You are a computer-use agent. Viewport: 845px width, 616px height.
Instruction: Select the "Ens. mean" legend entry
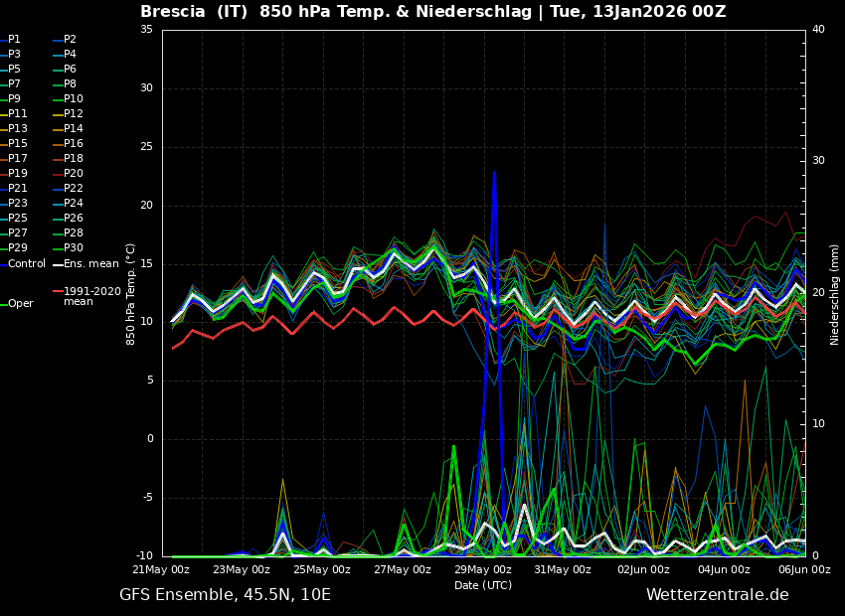pyautogui.click(x=91, y=264)
